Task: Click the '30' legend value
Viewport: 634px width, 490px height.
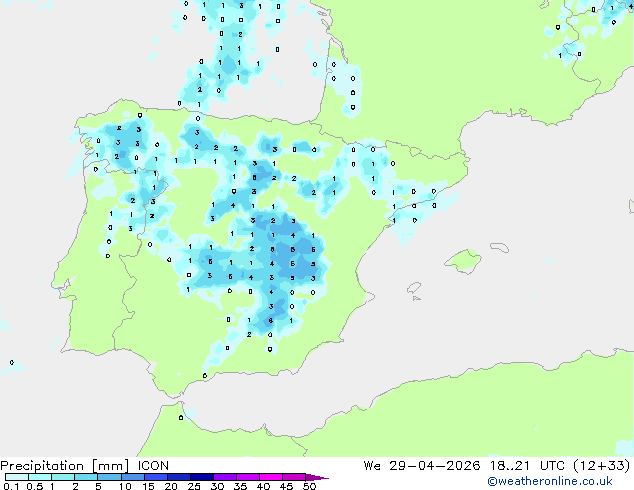Action: [217, 486]
